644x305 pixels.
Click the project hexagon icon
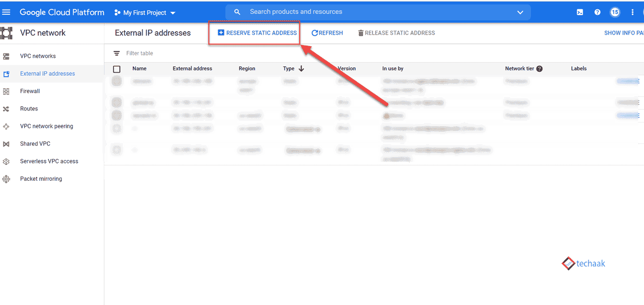point(117,13)
